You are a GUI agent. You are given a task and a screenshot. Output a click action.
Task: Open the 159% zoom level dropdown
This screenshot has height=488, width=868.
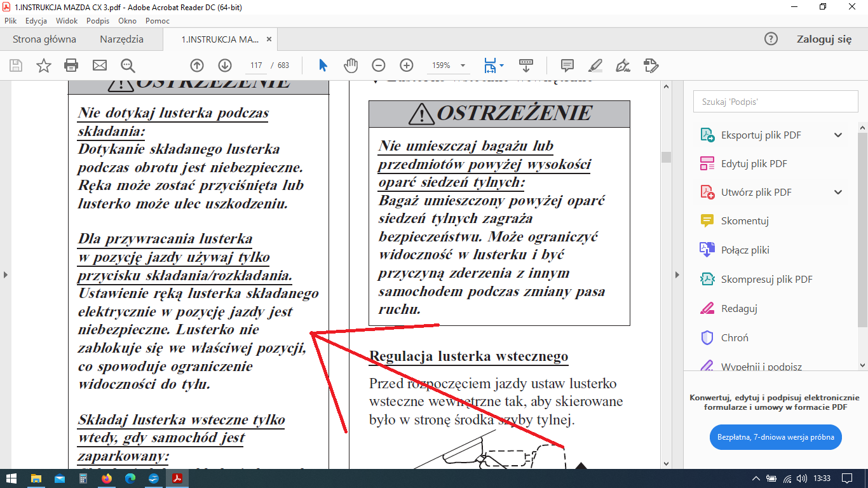click(463, 65)
